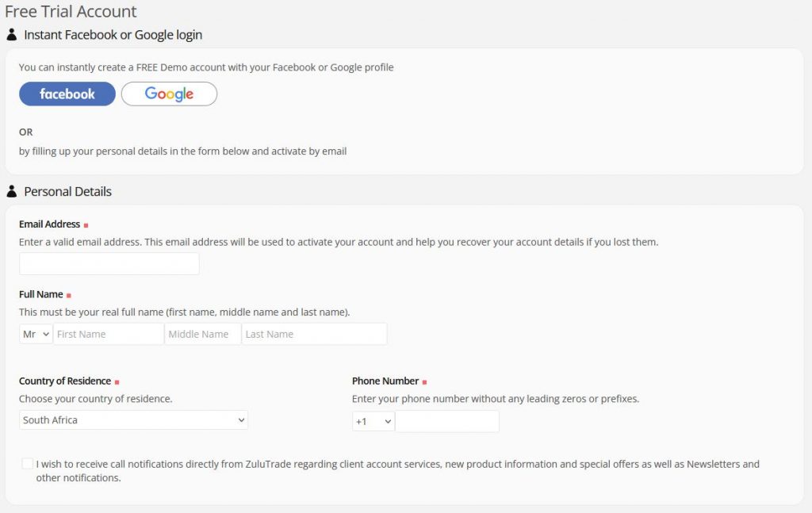The image size is (812, 513).
Task: Click the red required marker by Country of Residence
Action: pos(117,382)
